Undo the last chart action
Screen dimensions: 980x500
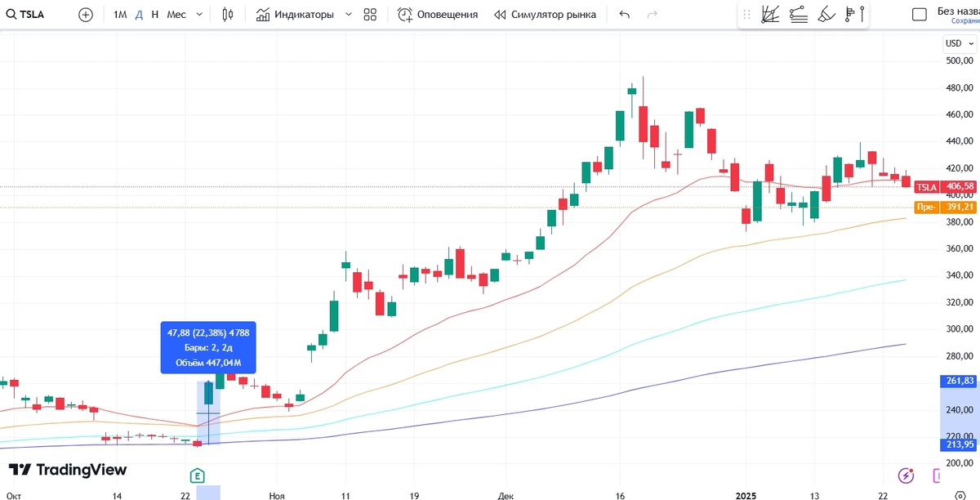[625, 15]
